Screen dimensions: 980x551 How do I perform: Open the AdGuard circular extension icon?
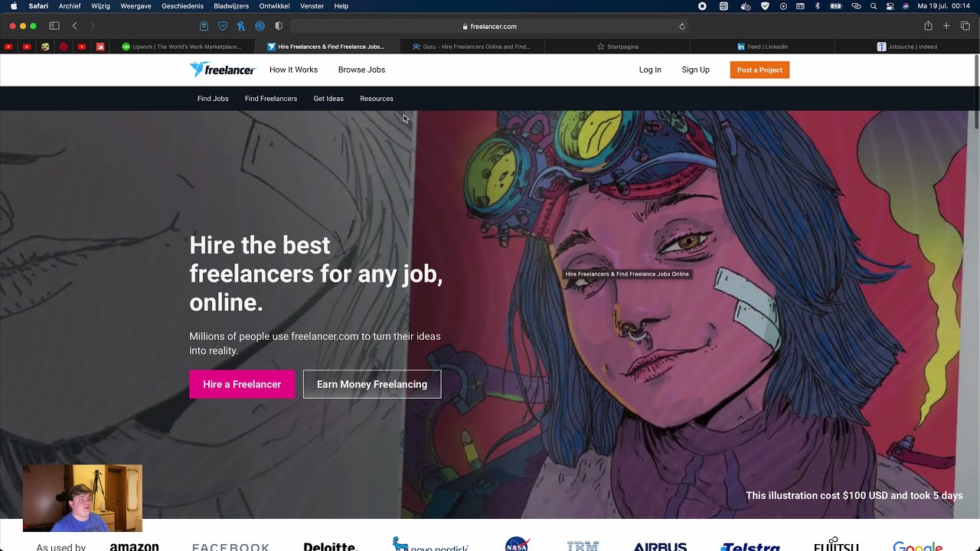(x=260, y=26)
